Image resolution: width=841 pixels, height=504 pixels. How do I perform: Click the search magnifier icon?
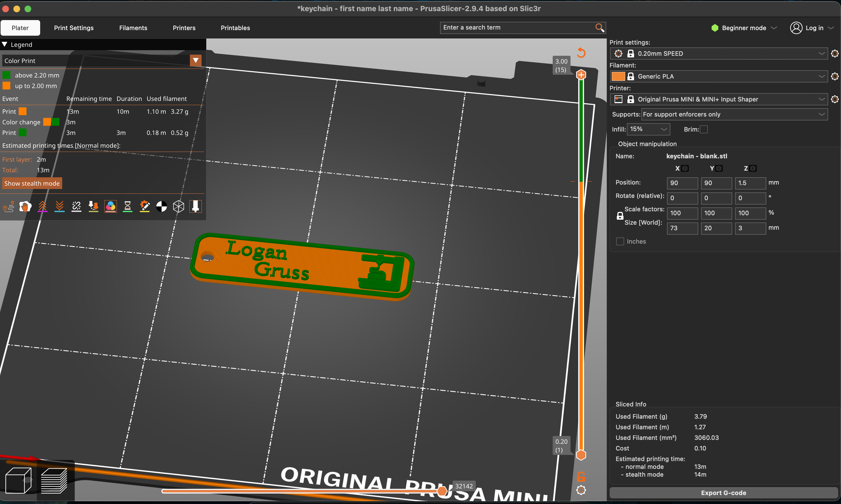tap(600, 28)
